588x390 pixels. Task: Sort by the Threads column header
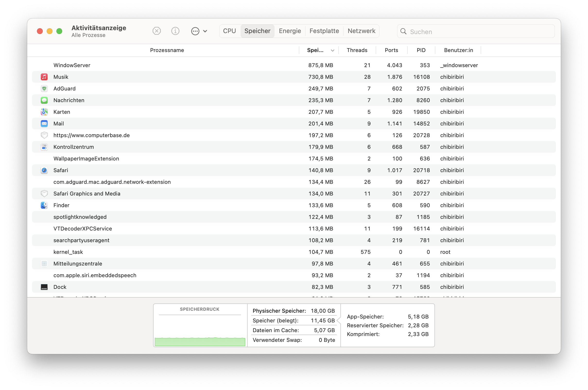pyautogui.click(x=357, y=50)
